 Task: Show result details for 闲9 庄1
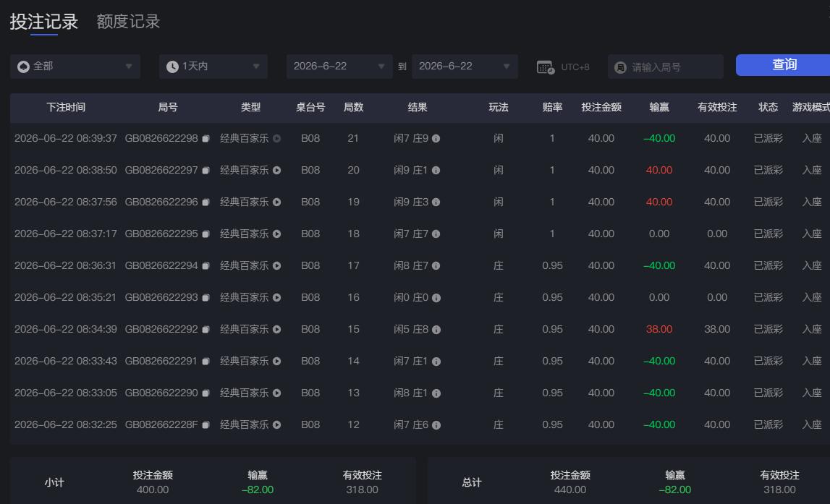pyautogui.click(x=436, y=171)
